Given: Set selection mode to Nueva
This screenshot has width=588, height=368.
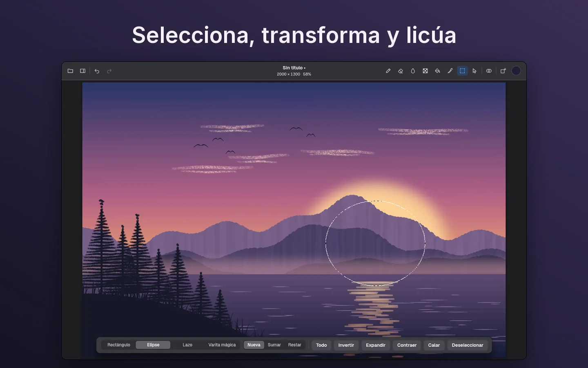Looking at the screenshot, I should [x=254, y=345].
